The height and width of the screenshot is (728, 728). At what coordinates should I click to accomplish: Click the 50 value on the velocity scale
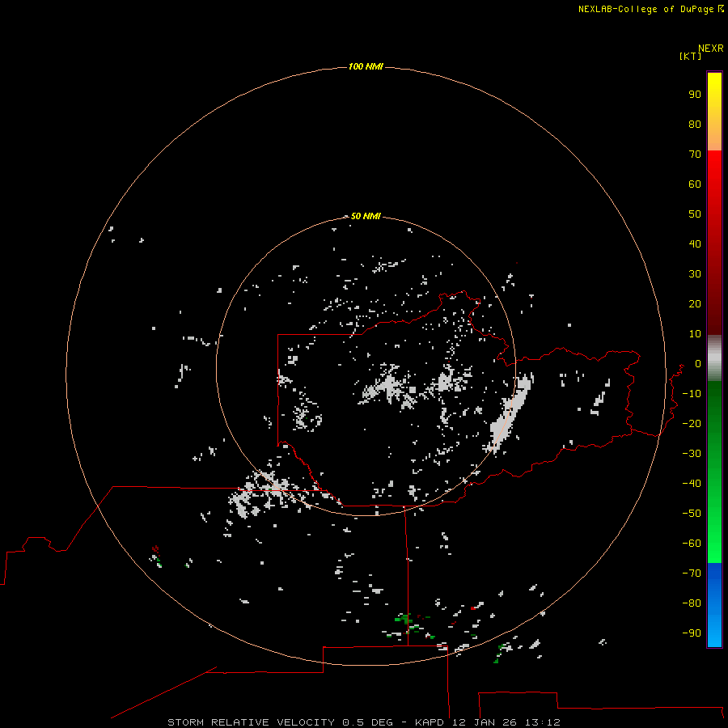(695, 214)
